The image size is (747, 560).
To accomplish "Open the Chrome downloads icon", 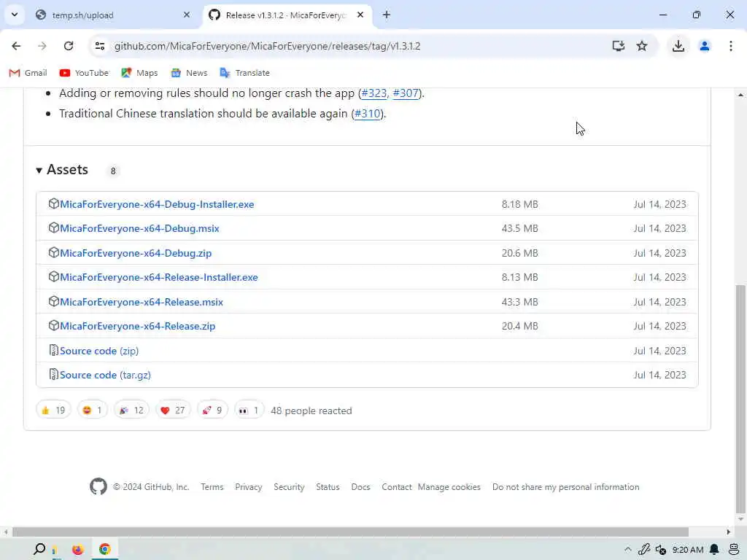I will [x=678, y=46].
